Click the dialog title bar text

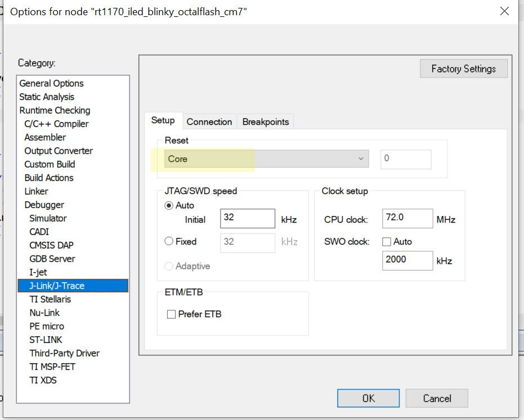(128, 12)
